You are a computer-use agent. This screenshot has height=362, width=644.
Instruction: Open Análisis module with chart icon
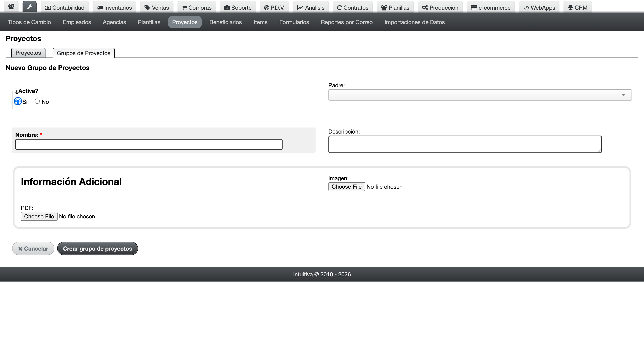pos(311,7)
